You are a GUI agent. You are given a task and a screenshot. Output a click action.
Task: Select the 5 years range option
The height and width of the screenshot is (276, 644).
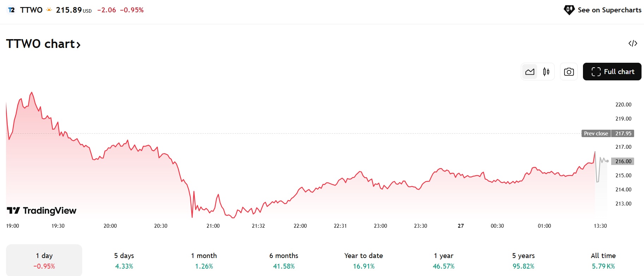523,260
